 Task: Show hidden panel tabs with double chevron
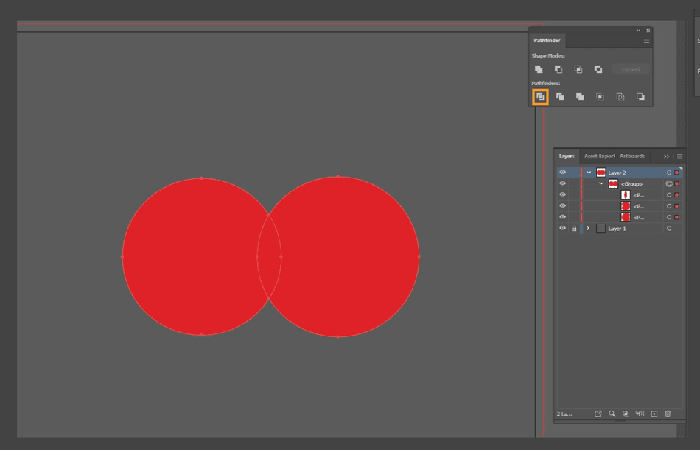tap(666, 156)
